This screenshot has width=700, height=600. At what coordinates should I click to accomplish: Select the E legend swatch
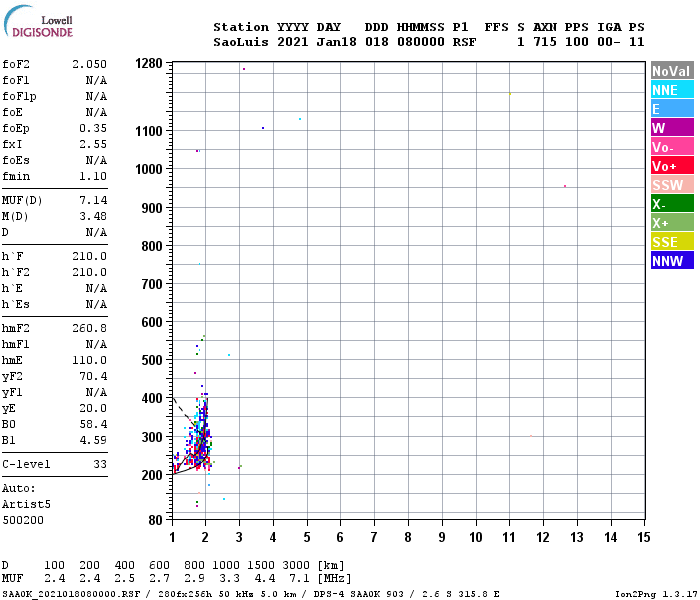click(672, 108)
